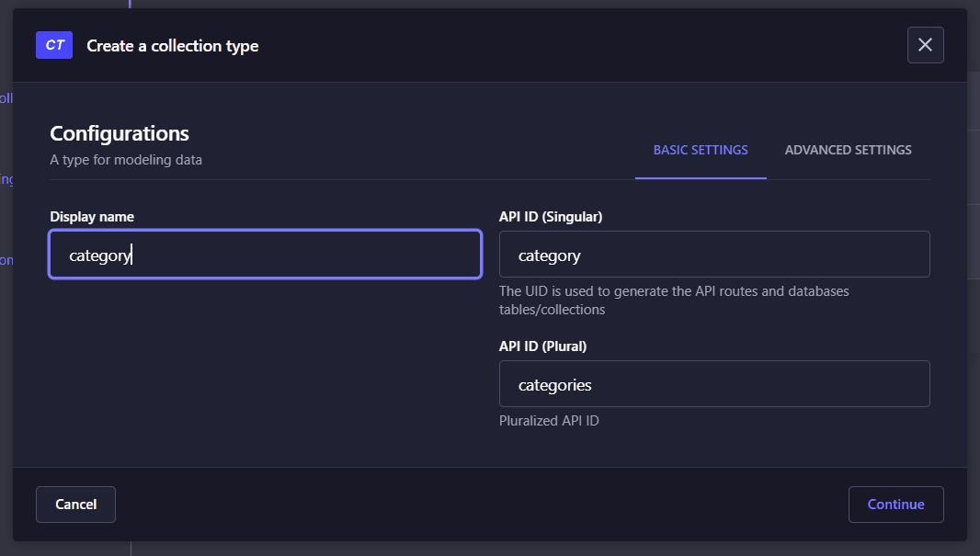Switch to the Basic Settings tab

(701, 150)
